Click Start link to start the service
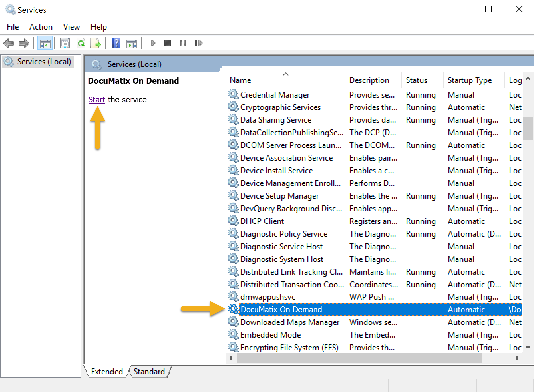The width and height of the screenshot is (534, 392). pyautogui.click(x=97, y=99)
